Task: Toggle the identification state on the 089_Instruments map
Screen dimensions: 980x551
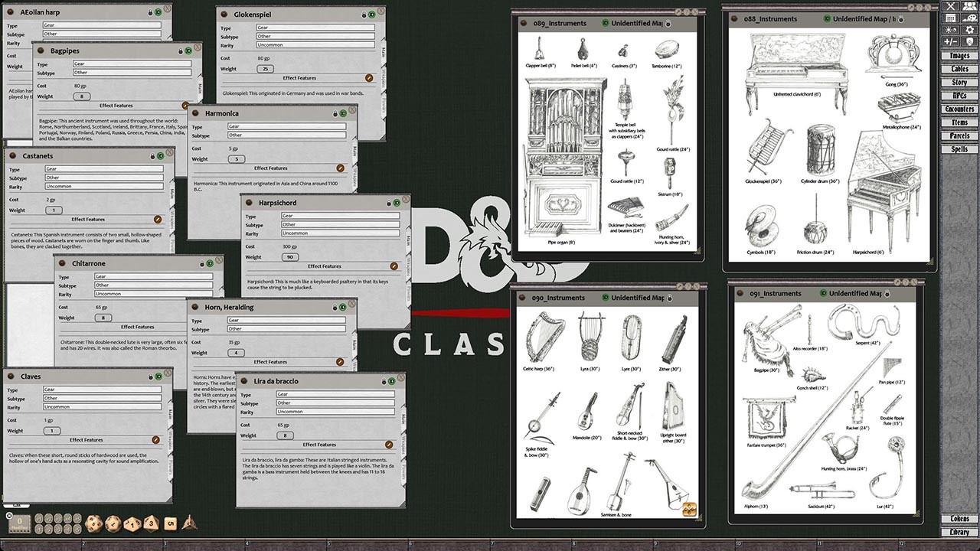Action: click(604, 23)
